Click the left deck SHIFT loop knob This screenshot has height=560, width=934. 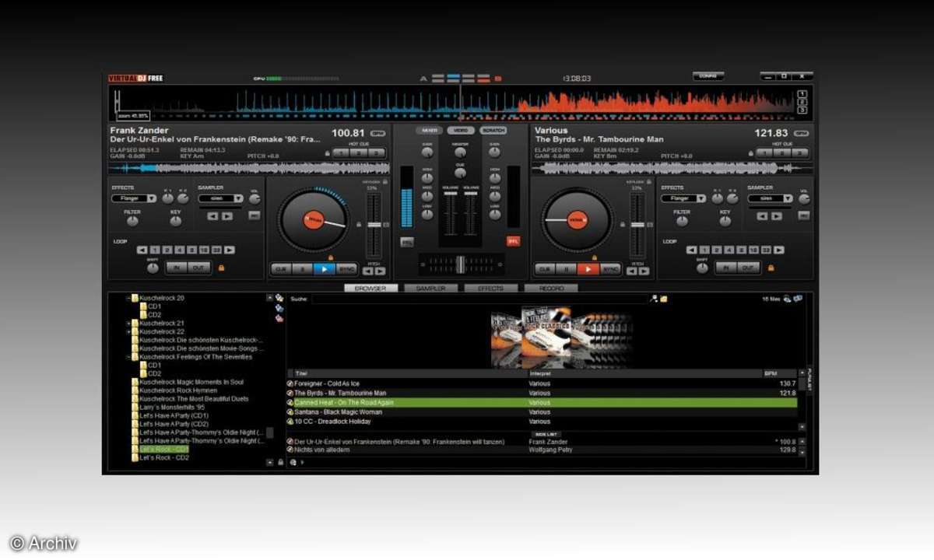click(x=153, y=268)
